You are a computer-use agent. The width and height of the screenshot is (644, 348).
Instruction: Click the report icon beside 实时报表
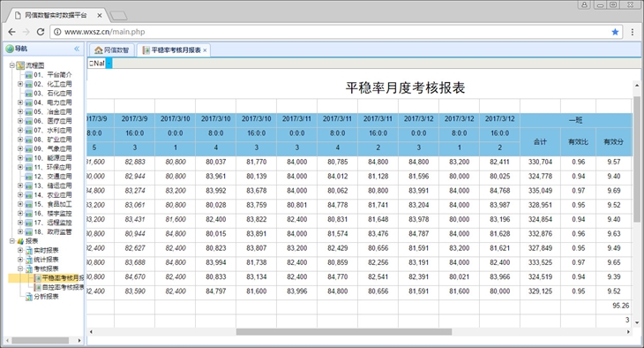[29, 250]
